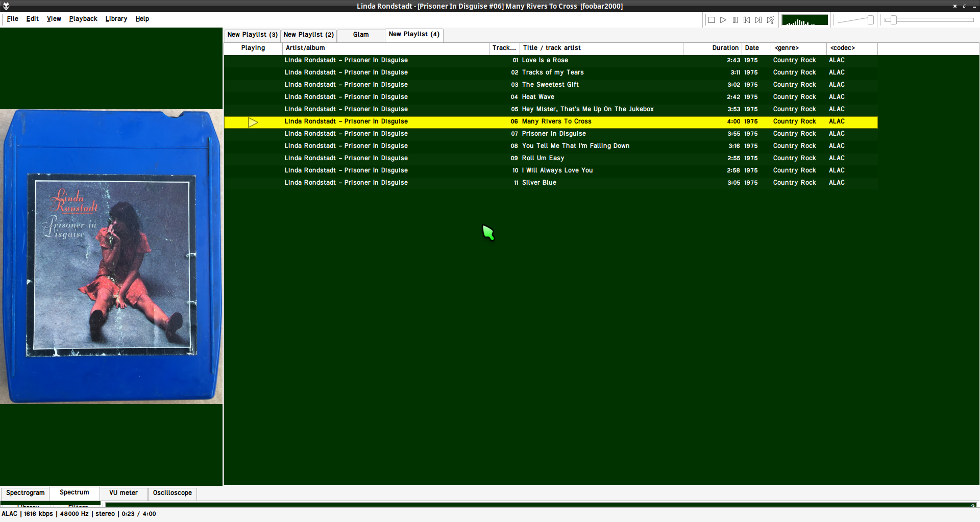The width and height of the screenshot is (980, 522).
Task: Play a random track
Action: pos(770,20)
